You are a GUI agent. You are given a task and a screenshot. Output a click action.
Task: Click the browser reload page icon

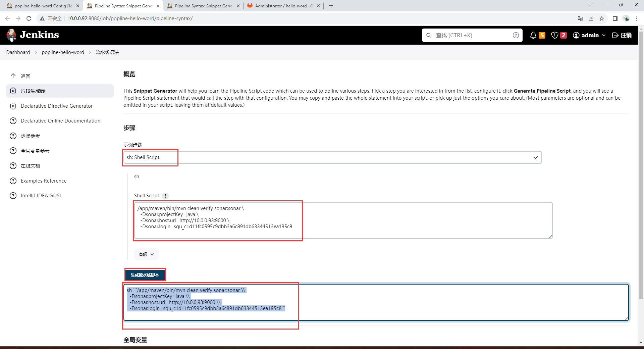29,18
